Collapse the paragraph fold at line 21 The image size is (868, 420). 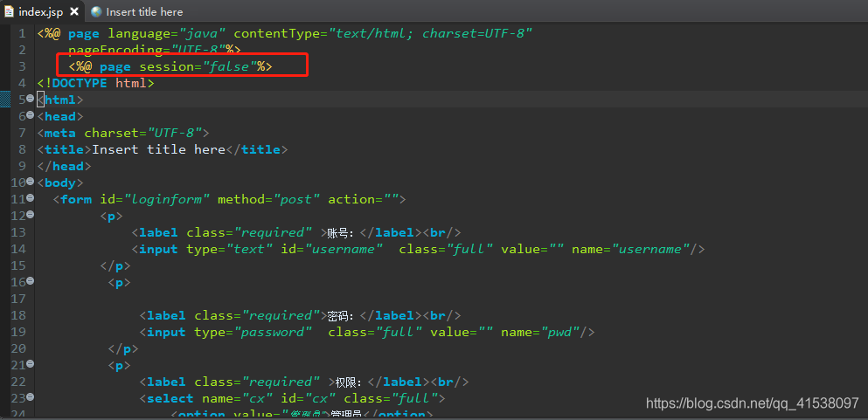(31, 363)
